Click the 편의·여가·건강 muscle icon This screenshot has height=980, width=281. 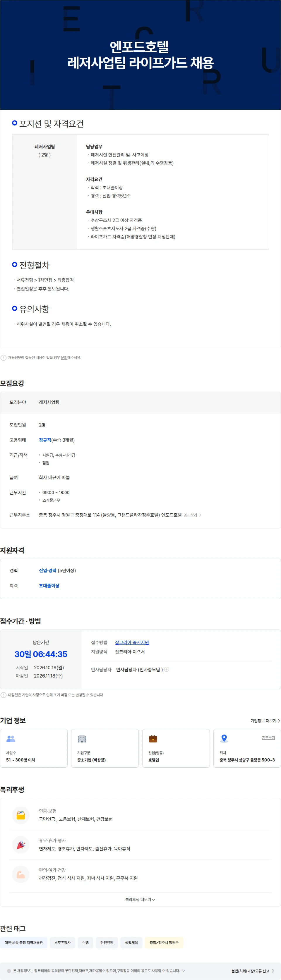click(21, 874)
